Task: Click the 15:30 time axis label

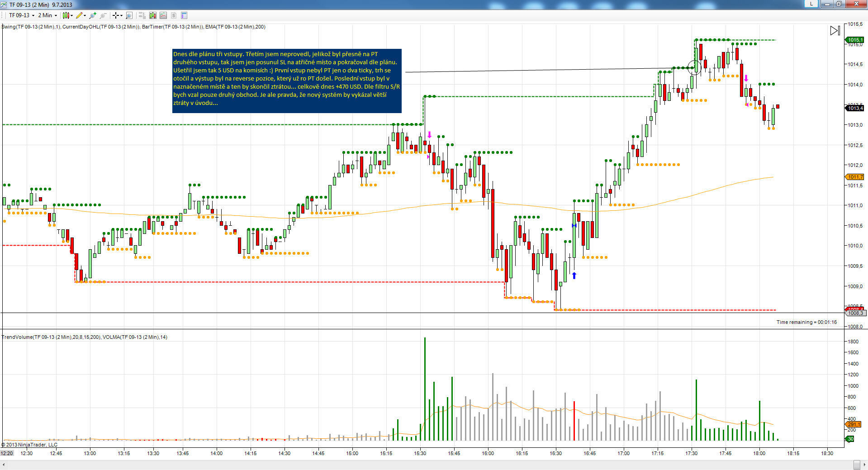Action: [x=420, y=453]
